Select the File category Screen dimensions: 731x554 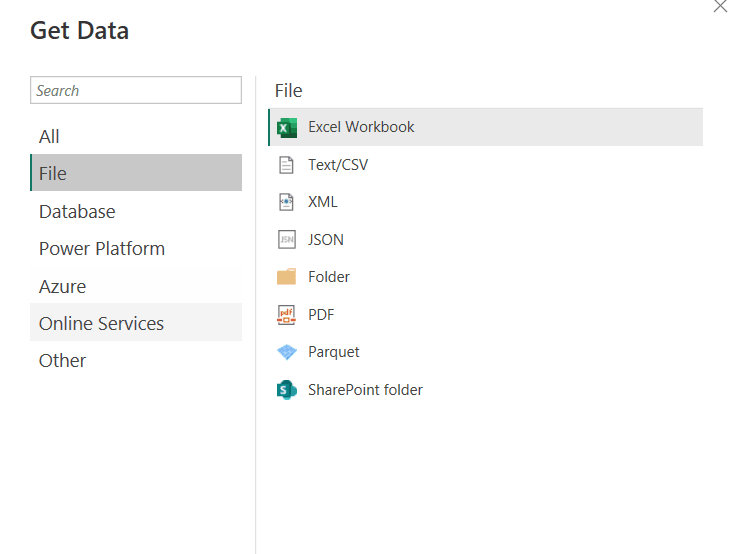coord(136,173)
